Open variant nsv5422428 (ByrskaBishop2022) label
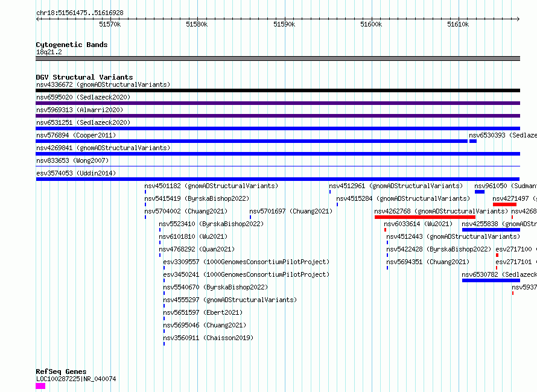 pyautogui.click(x=439, y=249)
